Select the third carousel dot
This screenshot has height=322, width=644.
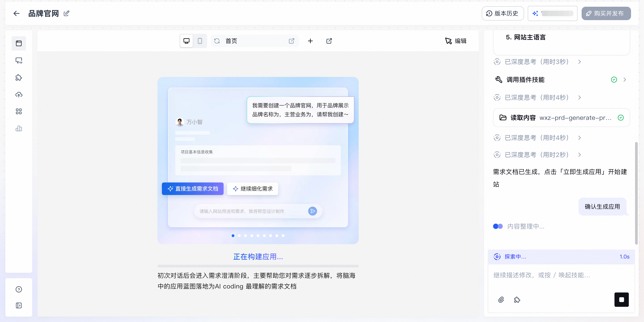point(246,235)
